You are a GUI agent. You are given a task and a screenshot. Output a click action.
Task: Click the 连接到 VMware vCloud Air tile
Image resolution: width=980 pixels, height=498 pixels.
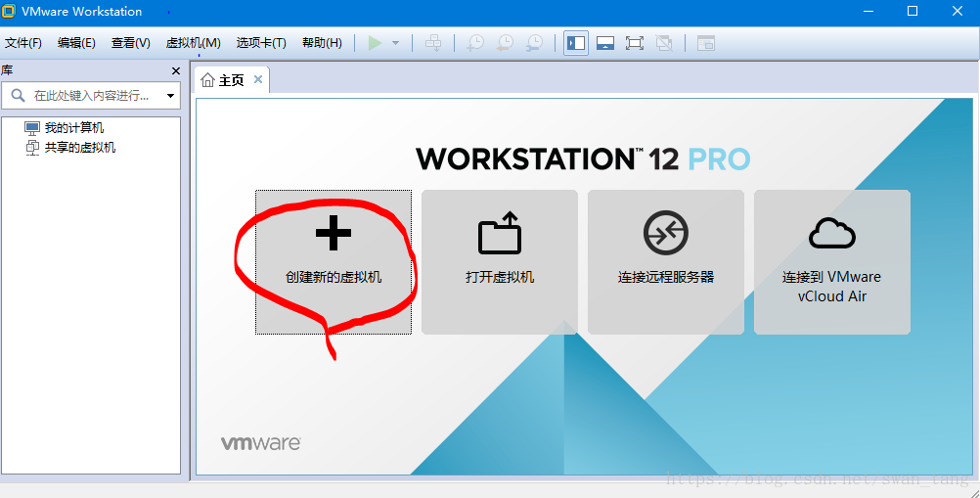click(832, 262)
